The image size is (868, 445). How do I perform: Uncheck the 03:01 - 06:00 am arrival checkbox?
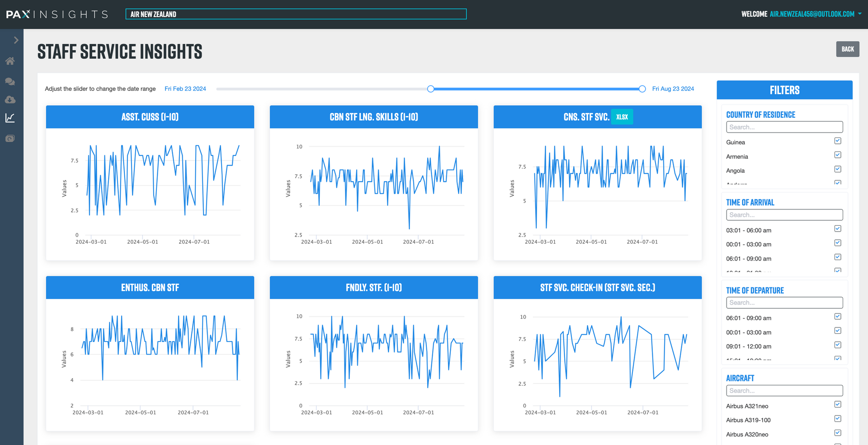837,229
